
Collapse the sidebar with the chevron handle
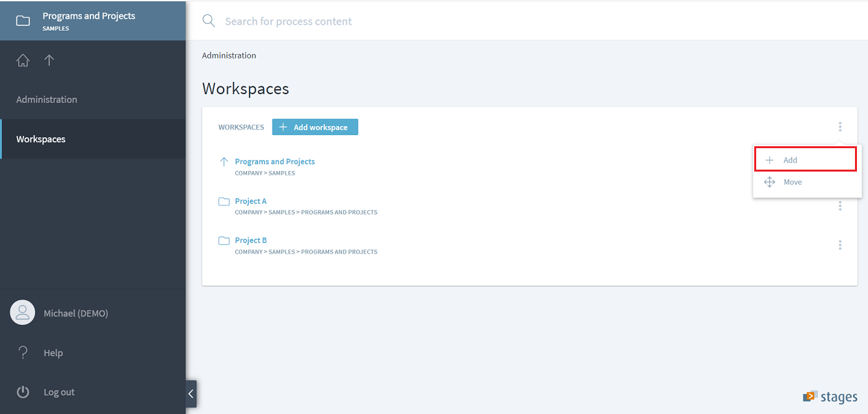click(x=191, y=393)
